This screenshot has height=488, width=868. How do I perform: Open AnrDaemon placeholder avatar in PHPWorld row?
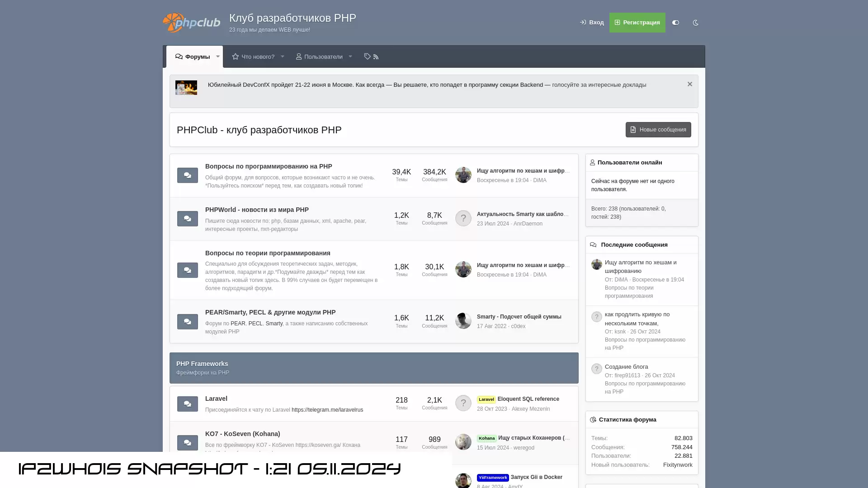(463, 218)
